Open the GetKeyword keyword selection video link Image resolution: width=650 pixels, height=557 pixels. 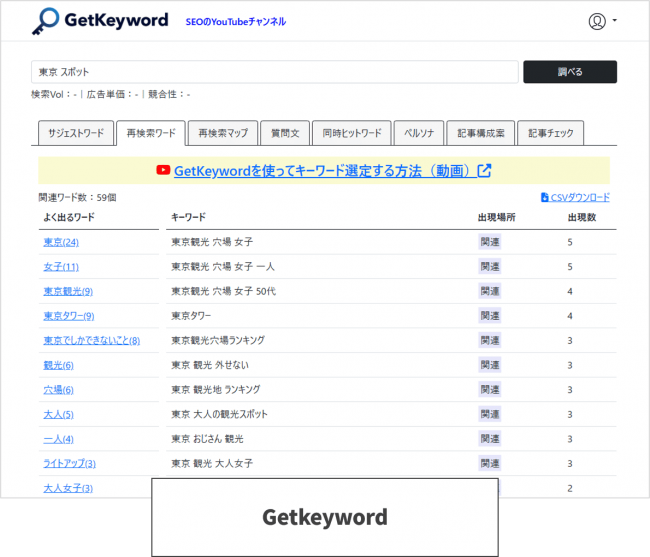point(321,171)
